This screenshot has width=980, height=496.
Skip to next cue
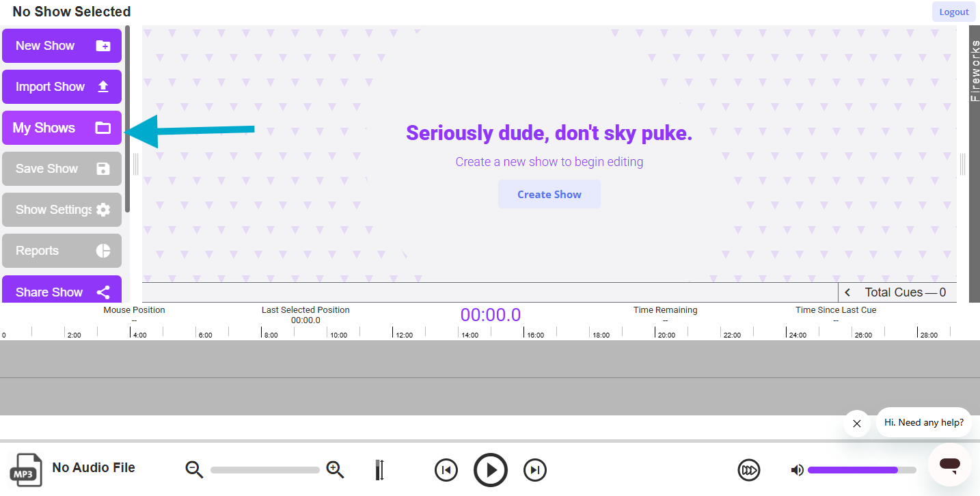point(535,470)
